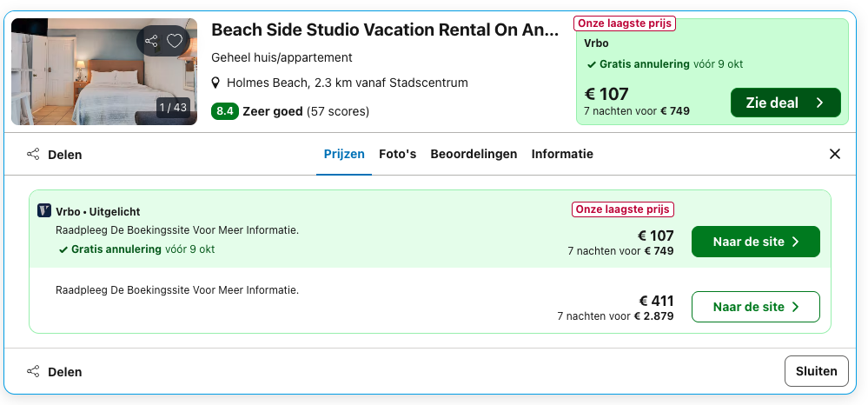
Task: Click Naar de site for the € 411 offer
Action: pos(756,307)
